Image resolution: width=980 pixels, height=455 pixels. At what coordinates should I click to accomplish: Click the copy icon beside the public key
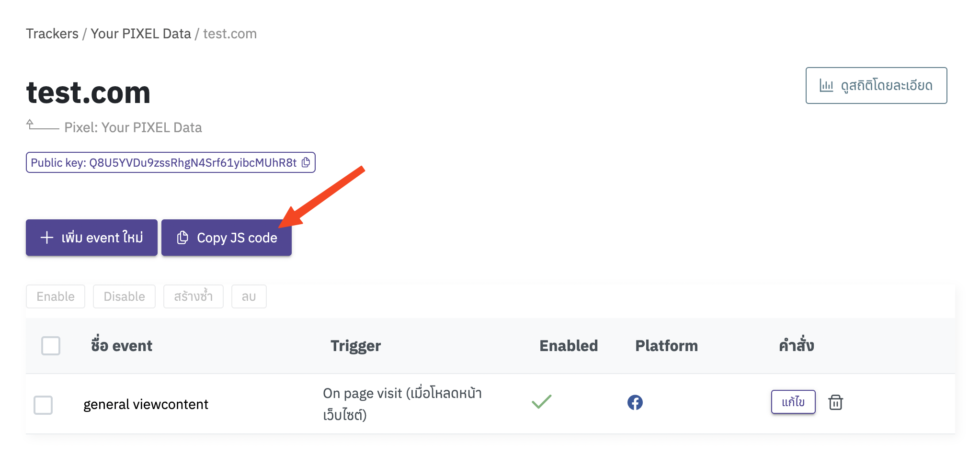(x=305, y=162)
